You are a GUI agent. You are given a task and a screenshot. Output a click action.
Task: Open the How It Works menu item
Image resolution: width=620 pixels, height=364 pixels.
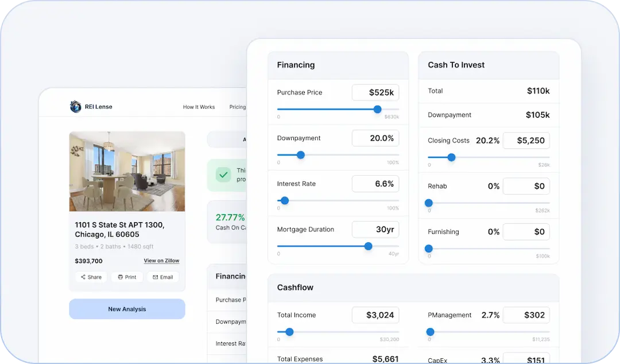coord(199,107)
